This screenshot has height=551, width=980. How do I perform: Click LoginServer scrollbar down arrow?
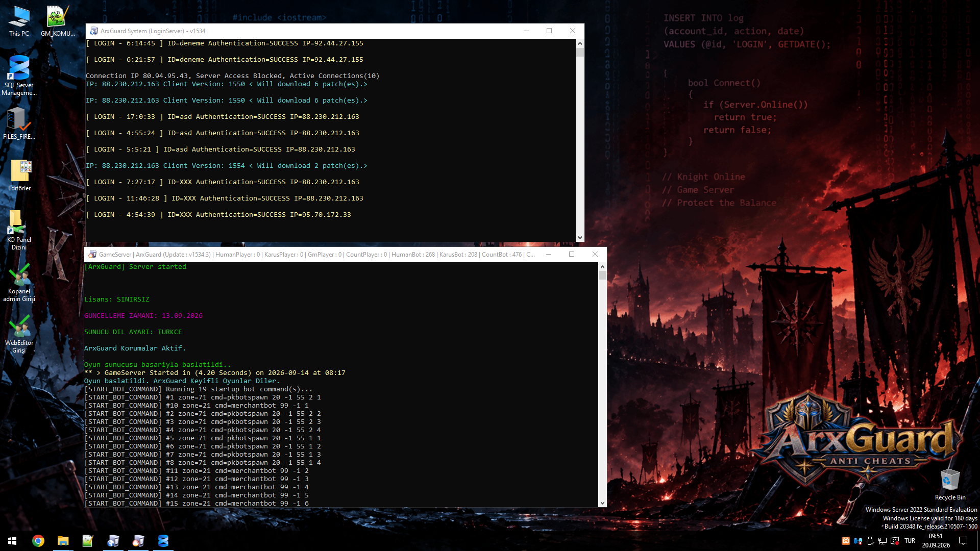[580, 238]
